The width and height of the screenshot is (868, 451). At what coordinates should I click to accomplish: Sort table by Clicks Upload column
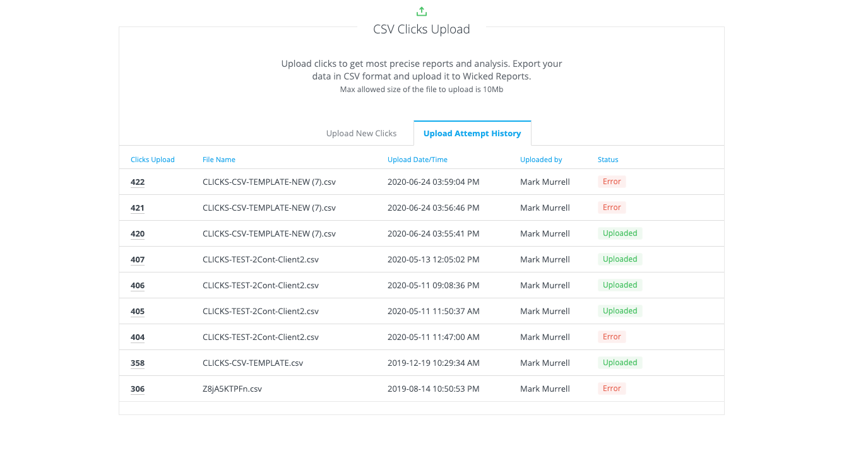[152, 160]
